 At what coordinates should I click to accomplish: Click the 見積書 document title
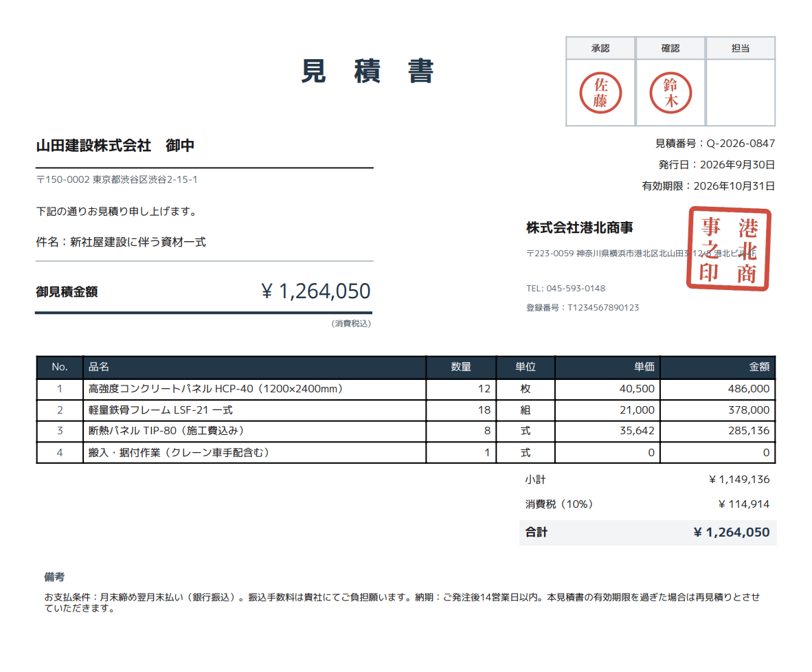367,71
